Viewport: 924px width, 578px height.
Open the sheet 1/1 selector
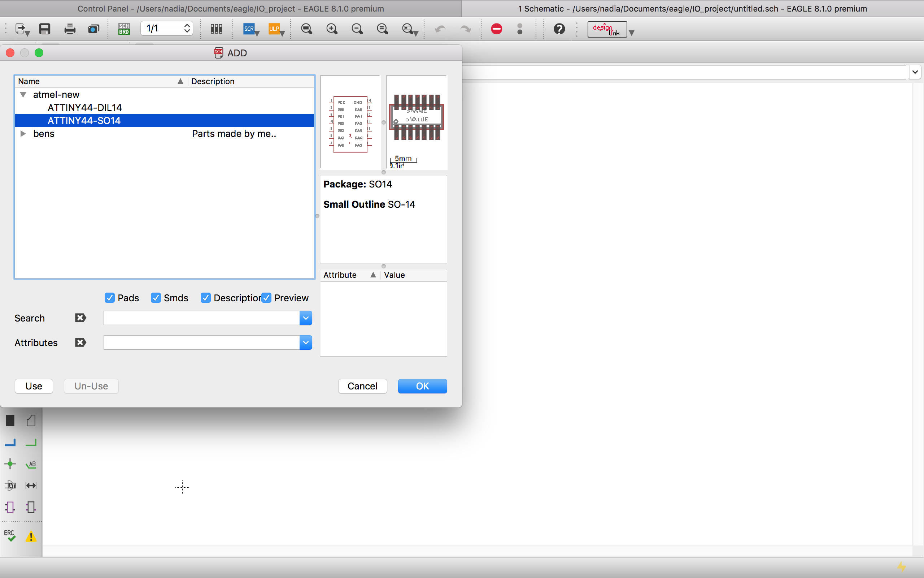(x=167, y=28)
